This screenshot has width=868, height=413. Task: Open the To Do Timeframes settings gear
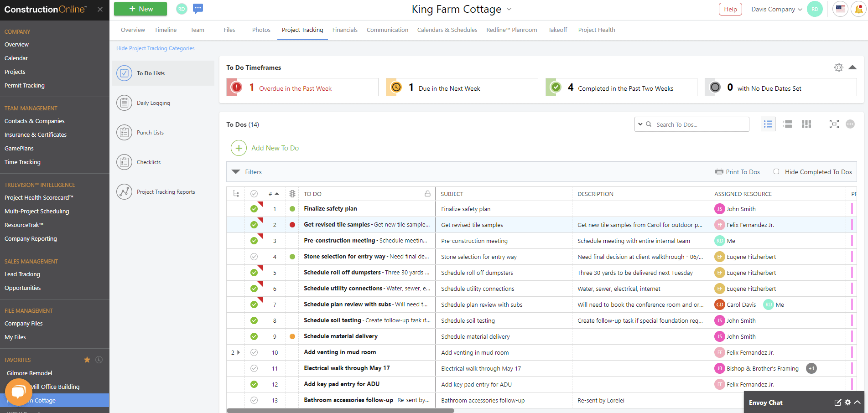838,67
